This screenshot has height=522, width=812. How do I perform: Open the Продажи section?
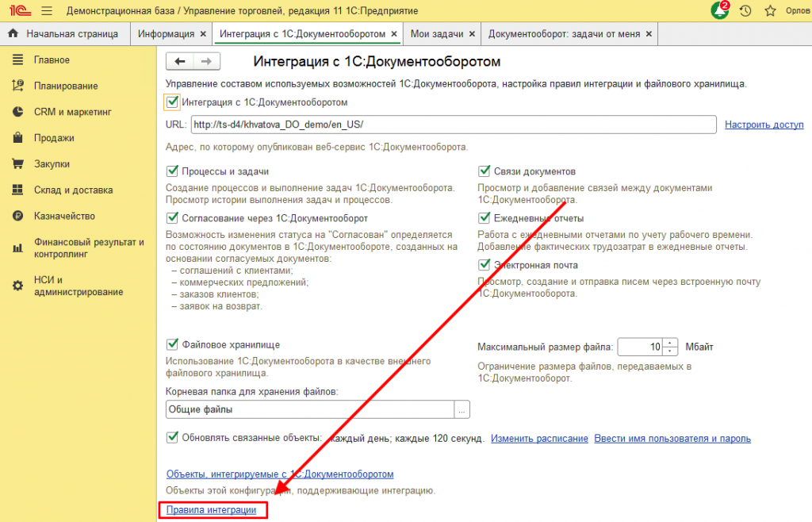tap(54, 138)
